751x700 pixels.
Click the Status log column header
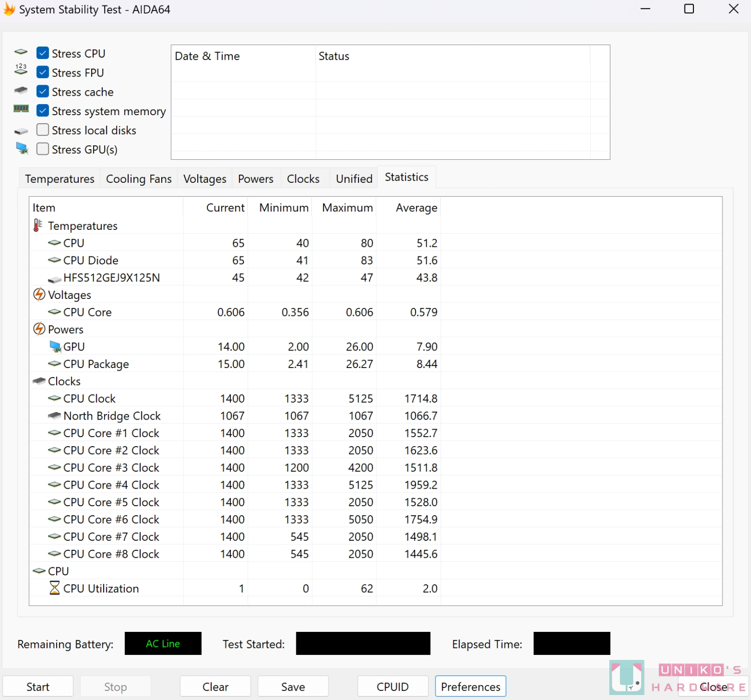coord(453,56)
